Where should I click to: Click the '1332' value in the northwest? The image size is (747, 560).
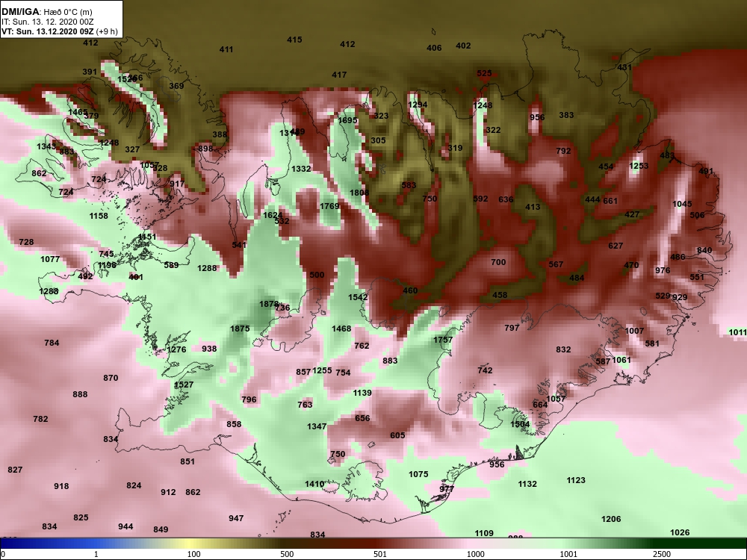point(301,169)
